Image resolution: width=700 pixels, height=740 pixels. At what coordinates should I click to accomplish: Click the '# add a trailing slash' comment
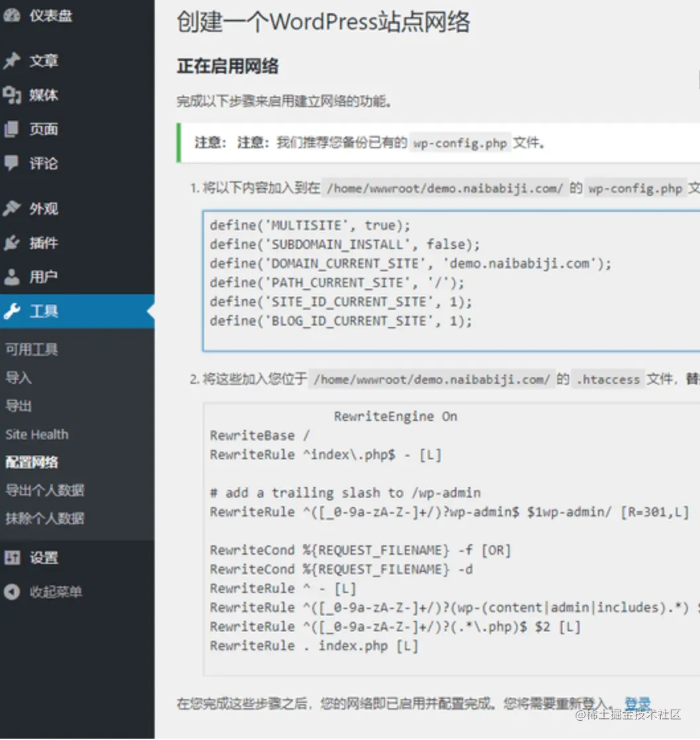345,492
